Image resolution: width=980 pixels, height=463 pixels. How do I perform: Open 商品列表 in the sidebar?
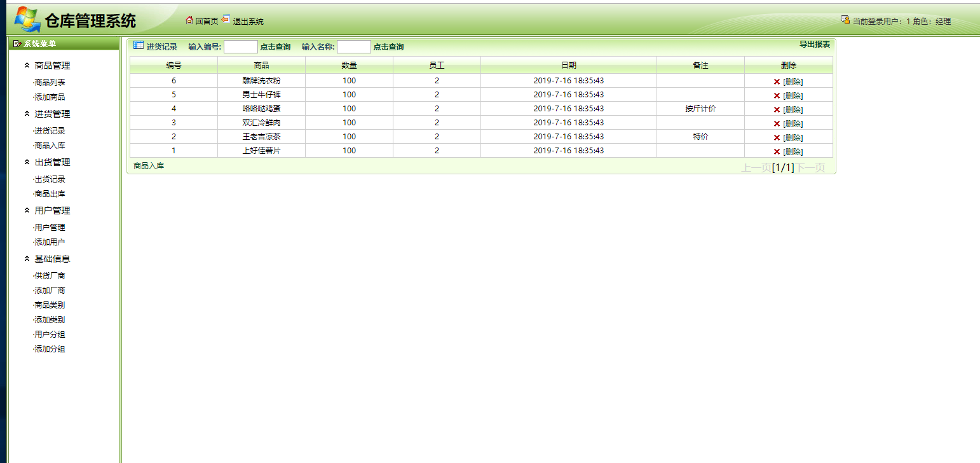click(50, 83)
